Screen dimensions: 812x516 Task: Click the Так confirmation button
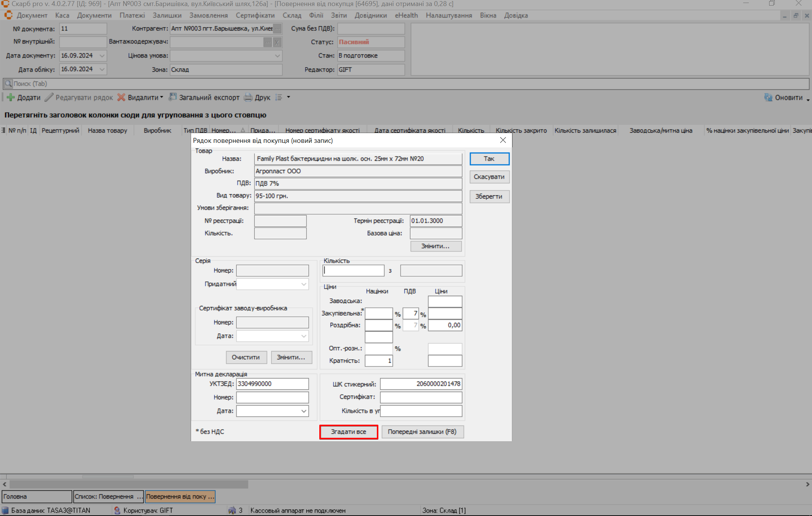[x=489, y=159]
